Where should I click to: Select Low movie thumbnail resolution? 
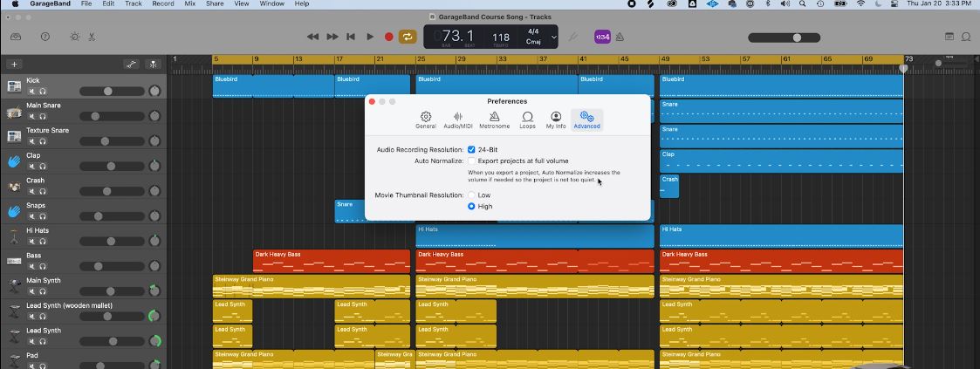tap(471, 195)
